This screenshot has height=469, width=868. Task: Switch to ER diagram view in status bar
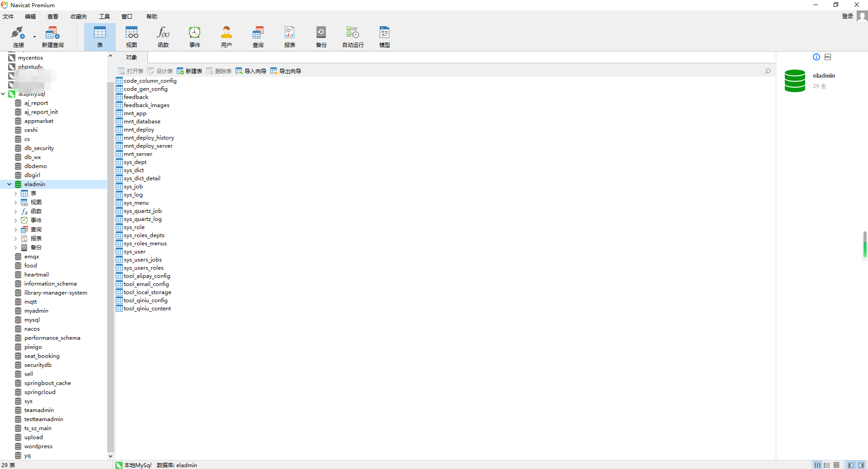coord(836,465)
